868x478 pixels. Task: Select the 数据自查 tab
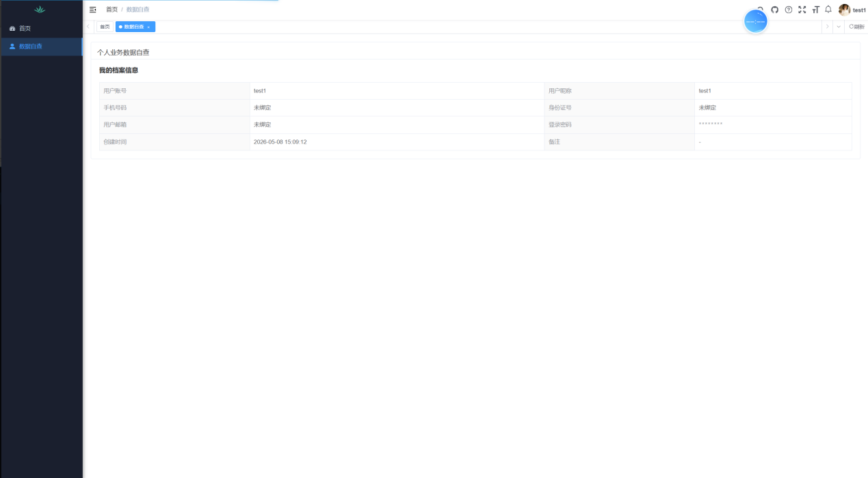coord(134,27)
